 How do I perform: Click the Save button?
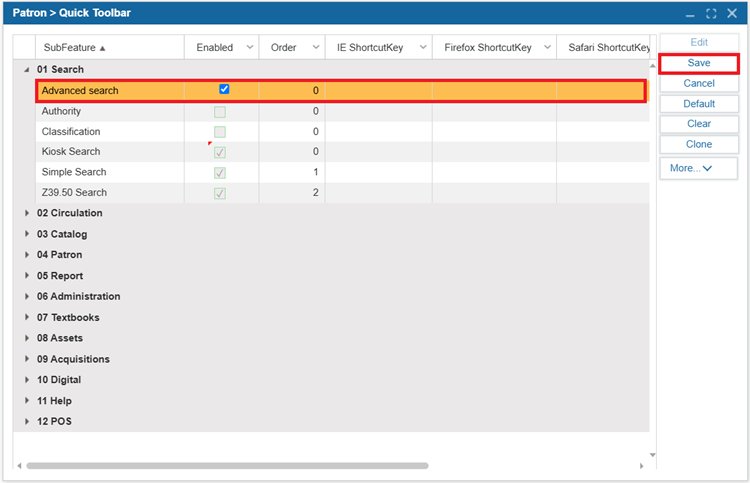(698, 63)
